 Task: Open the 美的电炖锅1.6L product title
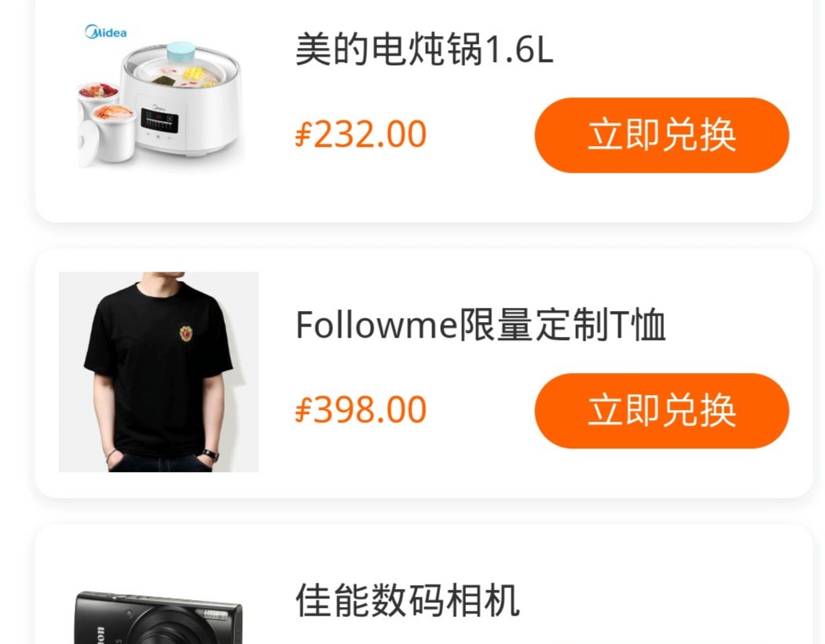[x=424, y=49]
